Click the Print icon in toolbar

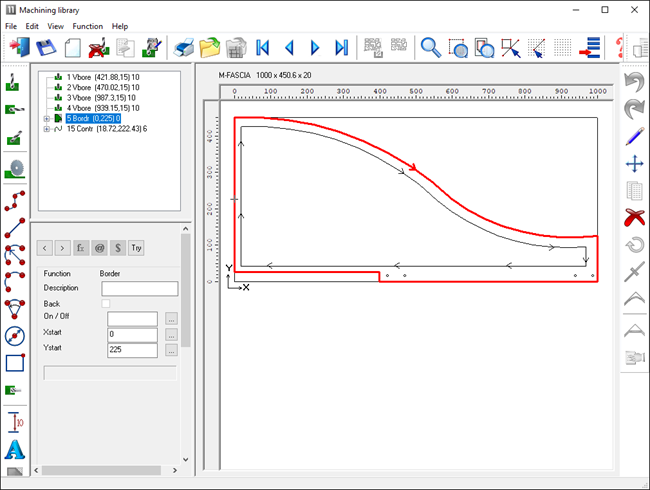point(184,47)
